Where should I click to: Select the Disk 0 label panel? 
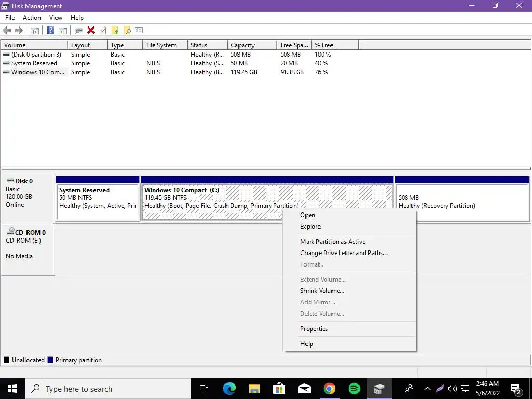click(28, 198)
